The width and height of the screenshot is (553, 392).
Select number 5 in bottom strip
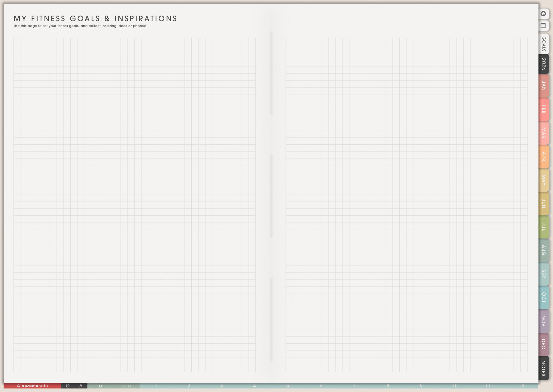(x=288, y=386)
